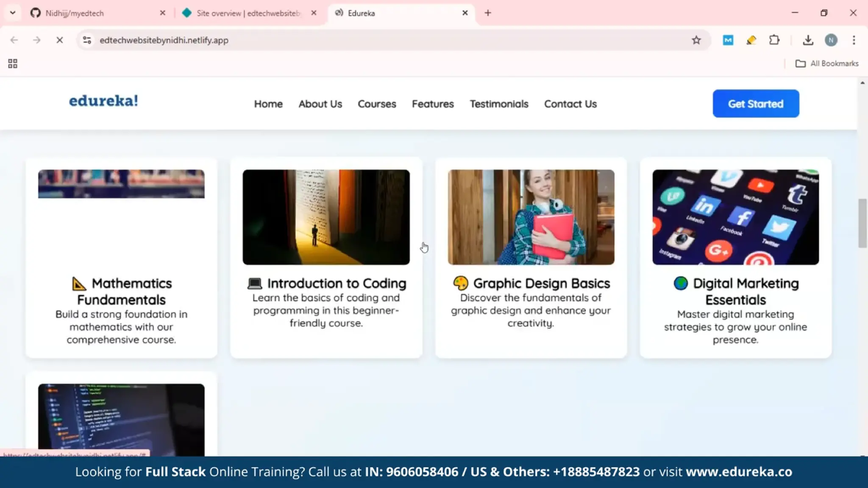Viewport: 868px width, 488px height.
Task: Open All Bookmarks folder
Action: coord(827,64)
